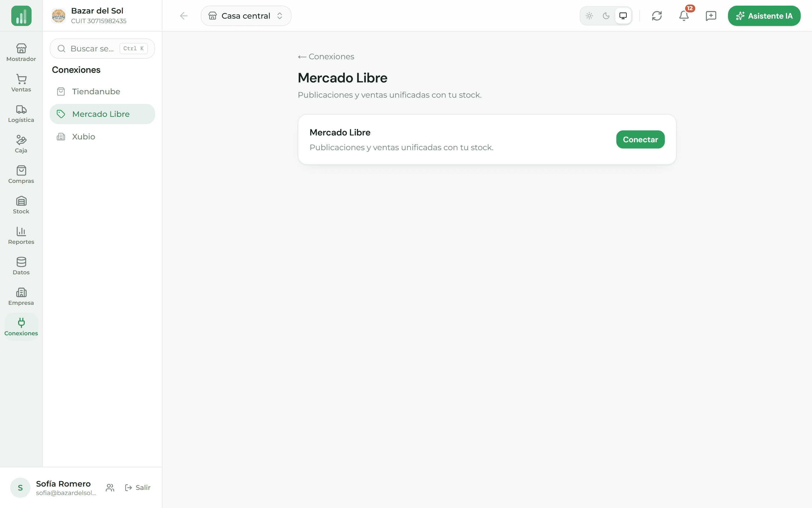Click the Bazar del Sol company logo
Image resolution: width=812 pixels, height=508 pixels.
[x=58, y=16]
